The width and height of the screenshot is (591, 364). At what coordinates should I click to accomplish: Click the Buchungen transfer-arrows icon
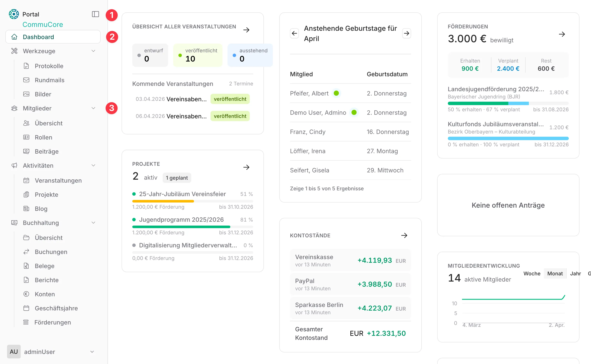pyautogui.click(x=26, y=252)
